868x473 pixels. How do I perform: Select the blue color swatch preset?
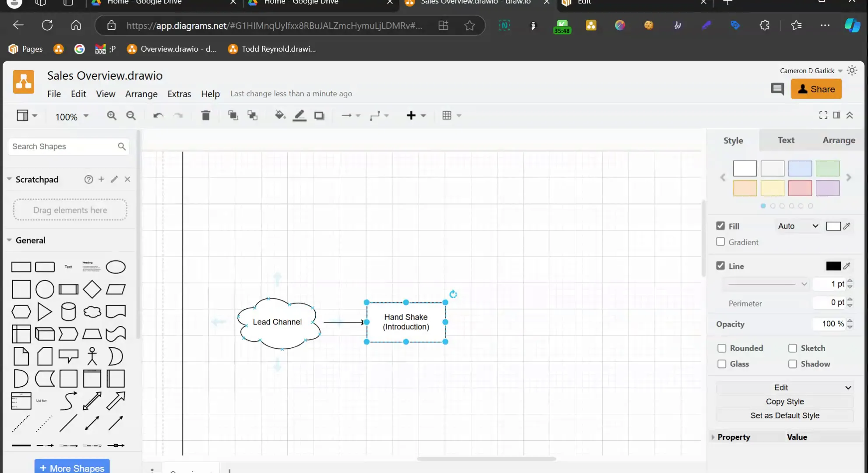coord(800,168)
